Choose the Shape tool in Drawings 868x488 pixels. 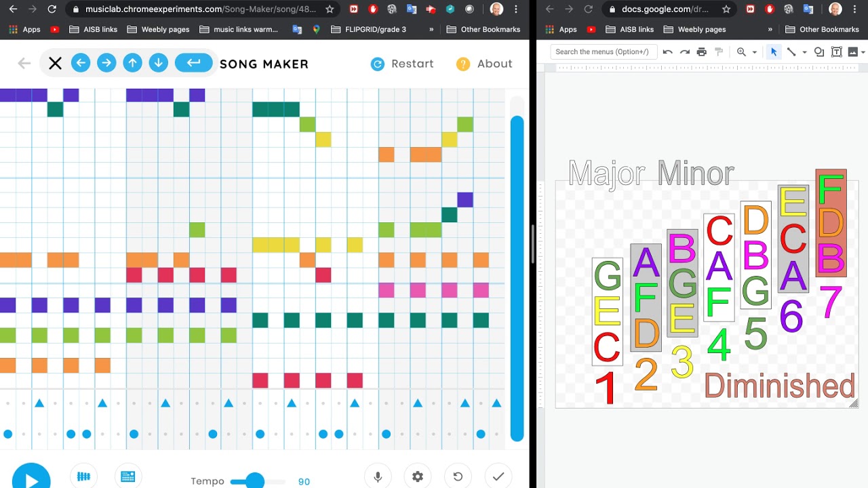pos(819,52)
